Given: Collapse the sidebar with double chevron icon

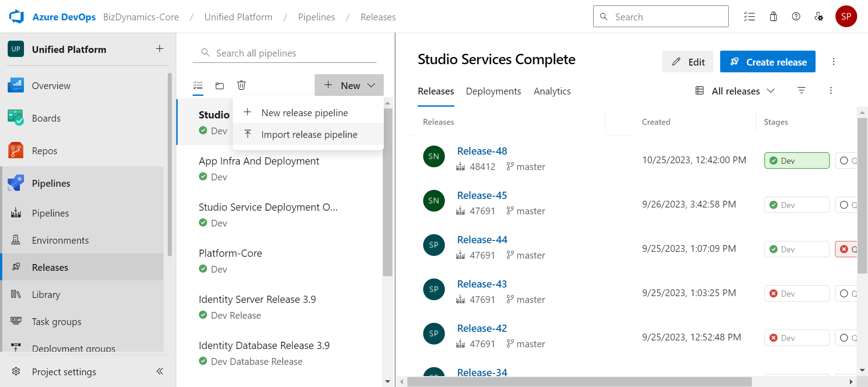Looking at the screenshot, I should [160, 371].
